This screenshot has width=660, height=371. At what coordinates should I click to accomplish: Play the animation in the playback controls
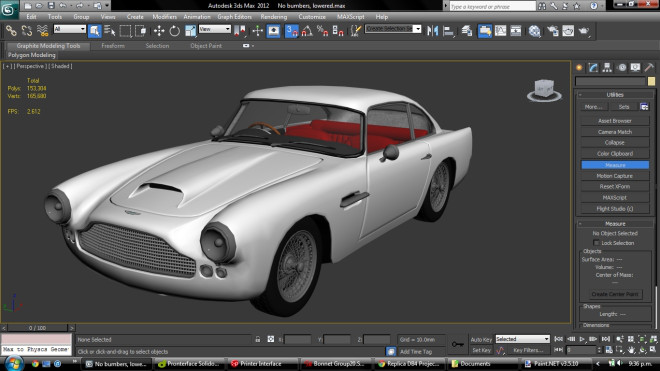[582, 339]
